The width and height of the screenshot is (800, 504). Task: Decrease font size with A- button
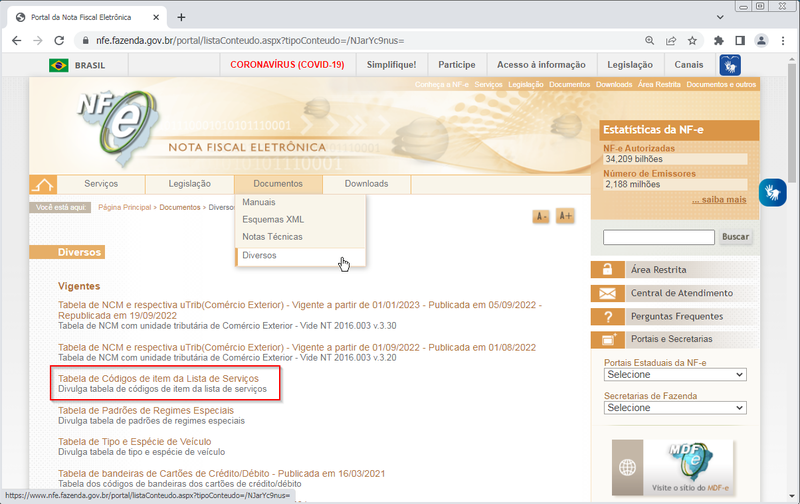[541, 216]
